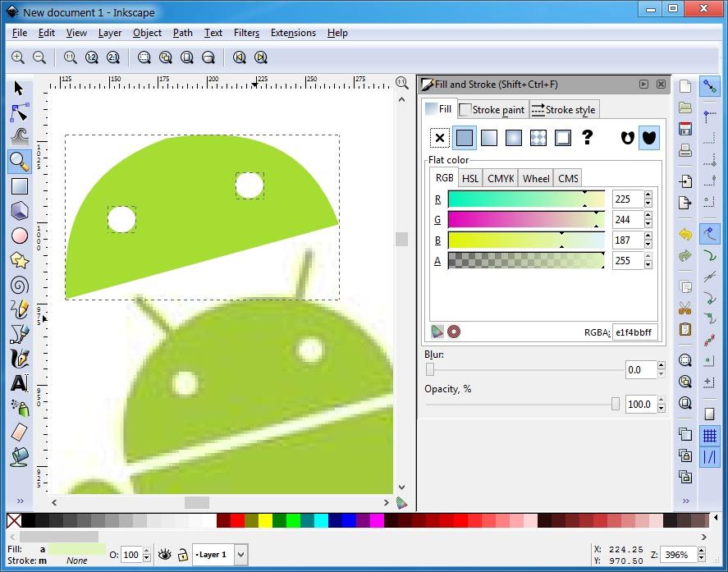This screenshot has width=728, height=572.
Task: Activate the Zoom tool in toolbox
Action: point(19,162)
